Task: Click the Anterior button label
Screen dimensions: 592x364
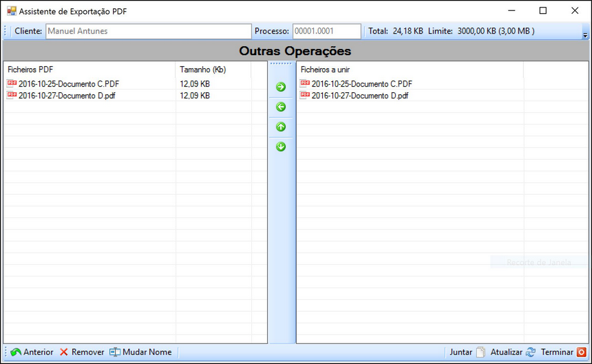Action: coord(38,352)
